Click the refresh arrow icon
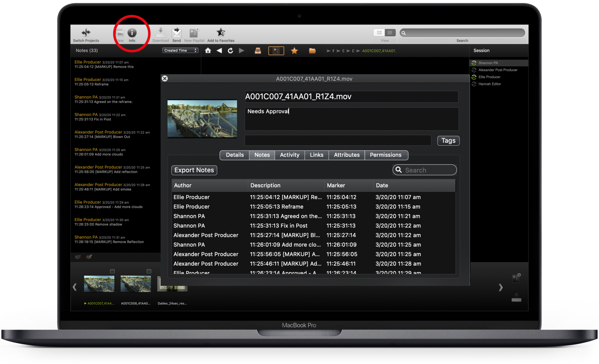Image resolution: width=599 pixels, height=364 pixels. tap(230, 51)
